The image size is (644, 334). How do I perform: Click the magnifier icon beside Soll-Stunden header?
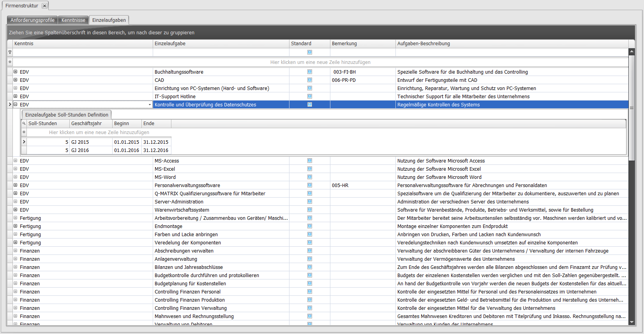tap(24, 124)
